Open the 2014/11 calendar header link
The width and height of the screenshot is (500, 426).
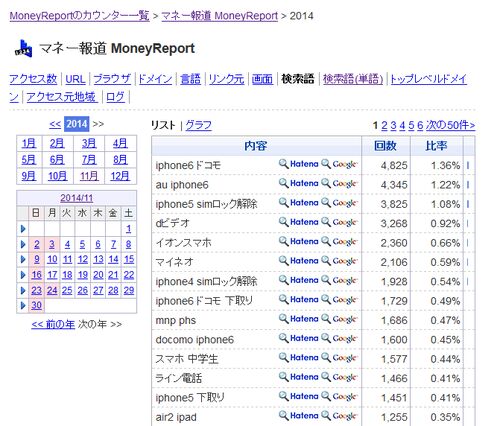point(77,198)
